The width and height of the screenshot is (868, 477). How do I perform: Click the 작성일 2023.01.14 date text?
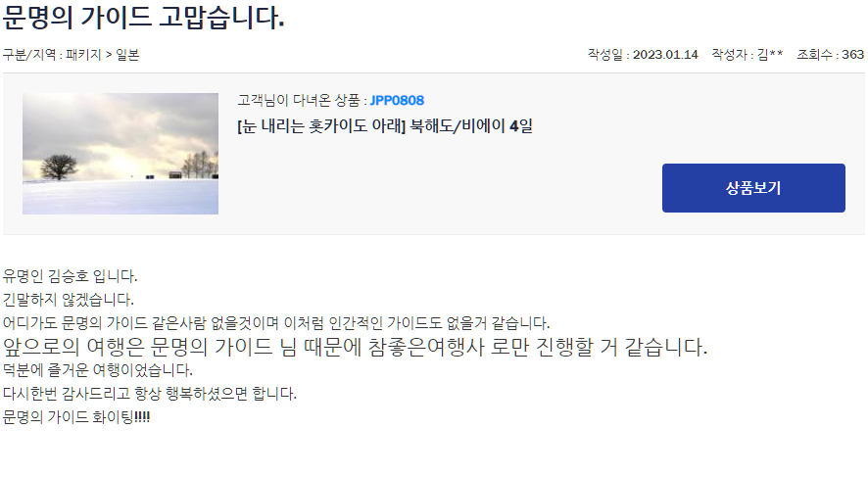click(643, 54)
